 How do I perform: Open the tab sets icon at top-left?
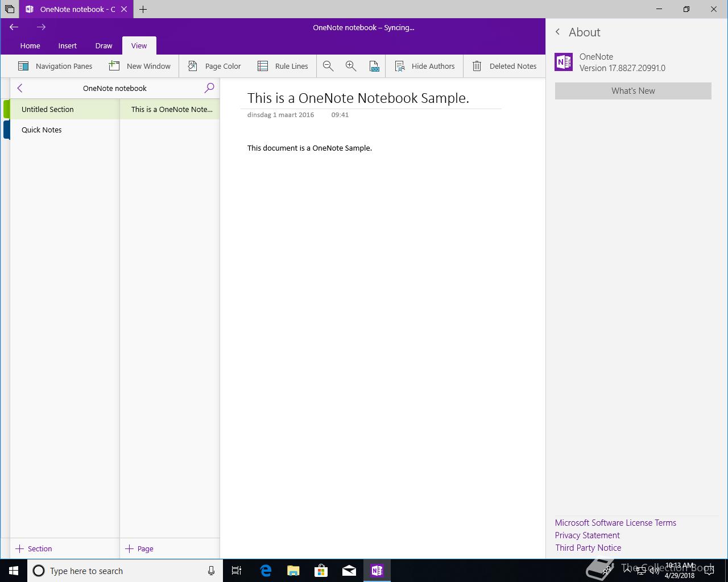(x=9, y=9)
